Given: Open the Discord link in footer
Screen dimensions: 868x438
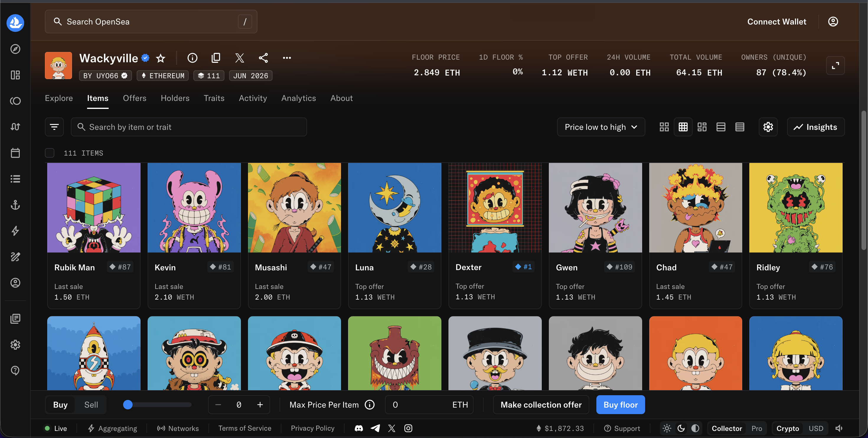Looking at the screenshot, I should [x=359, y=428].
